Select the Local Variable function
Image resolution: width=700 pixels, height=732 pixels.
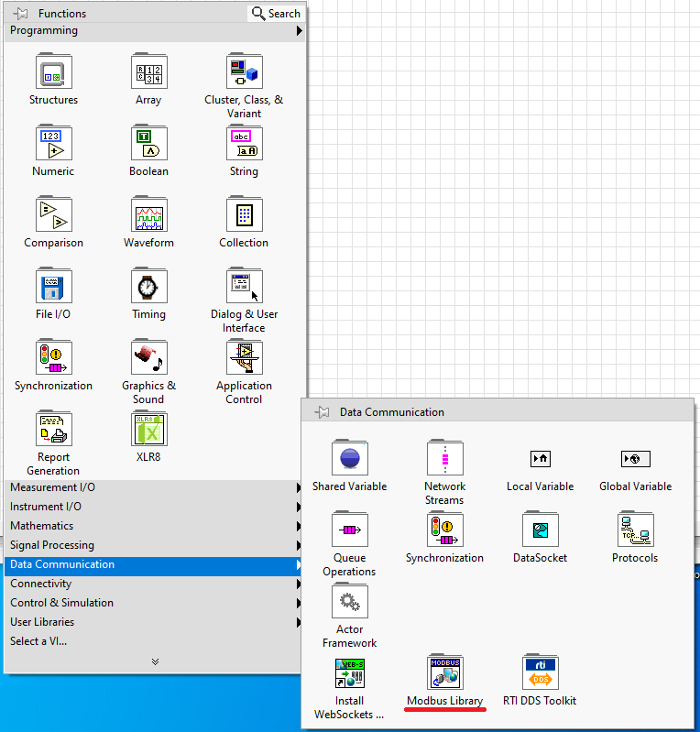tap(541, 459)
